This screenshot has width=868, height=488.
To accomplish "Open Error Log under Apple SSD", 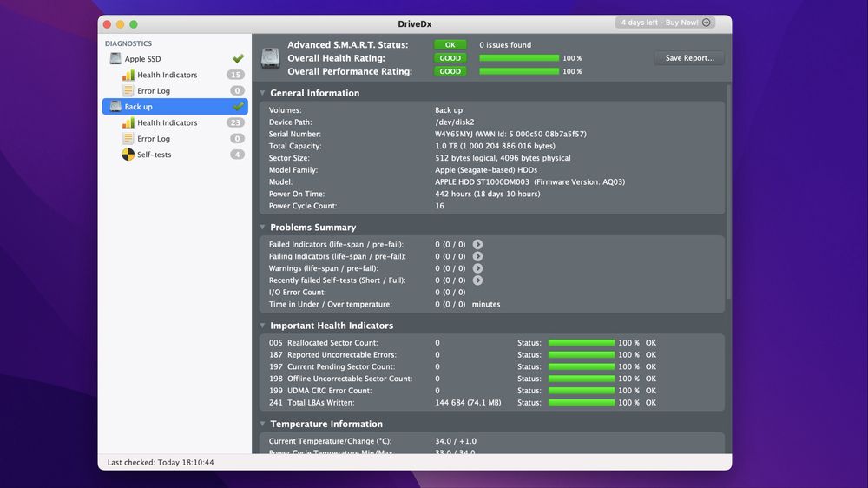I will pyautogui.click(x=175, y=90).
